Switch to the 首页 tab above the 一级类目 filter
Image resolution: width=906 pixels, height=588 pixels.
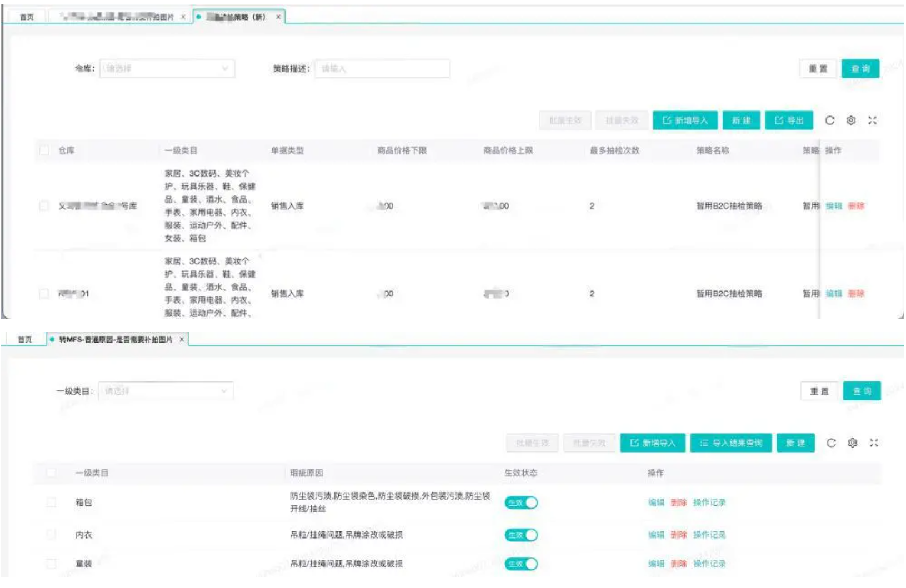[25, 339]
